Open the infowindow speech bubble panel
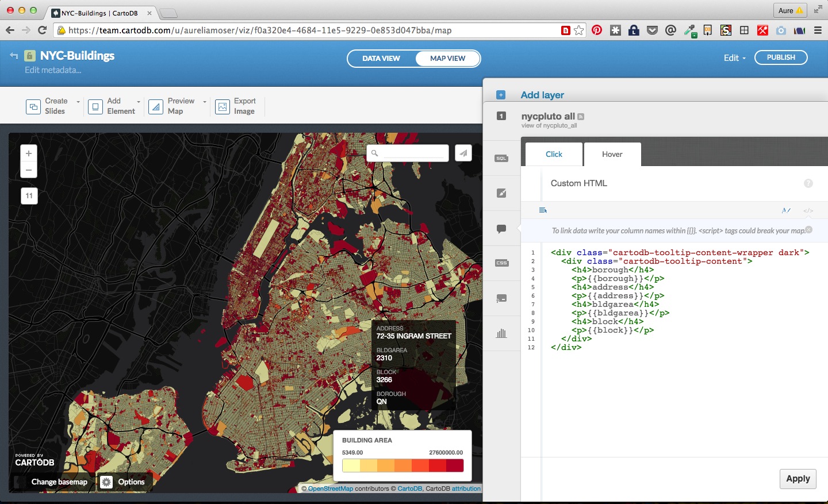828x504 pixels. (x=501, y=229)
